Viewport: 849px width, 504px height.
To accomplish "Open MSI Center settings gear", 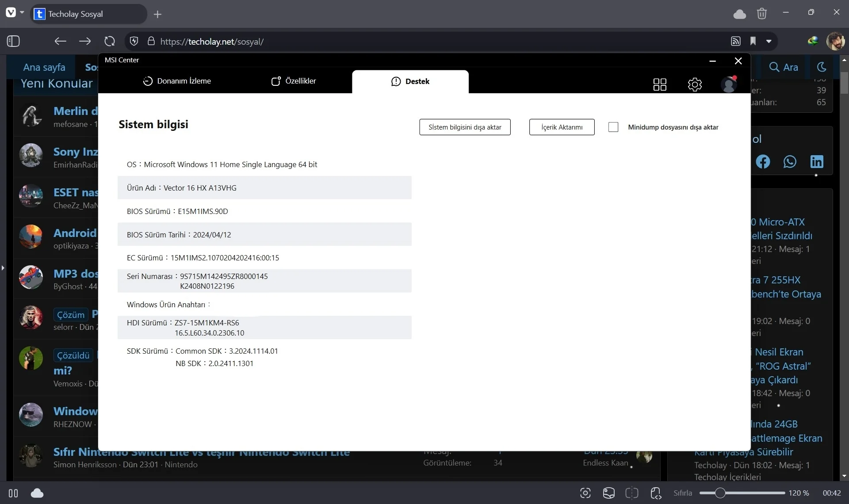I will point(695,84).
